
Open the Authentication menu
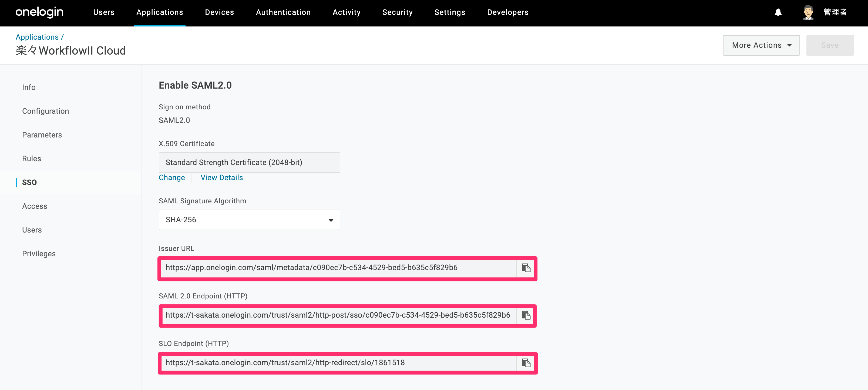283,12
